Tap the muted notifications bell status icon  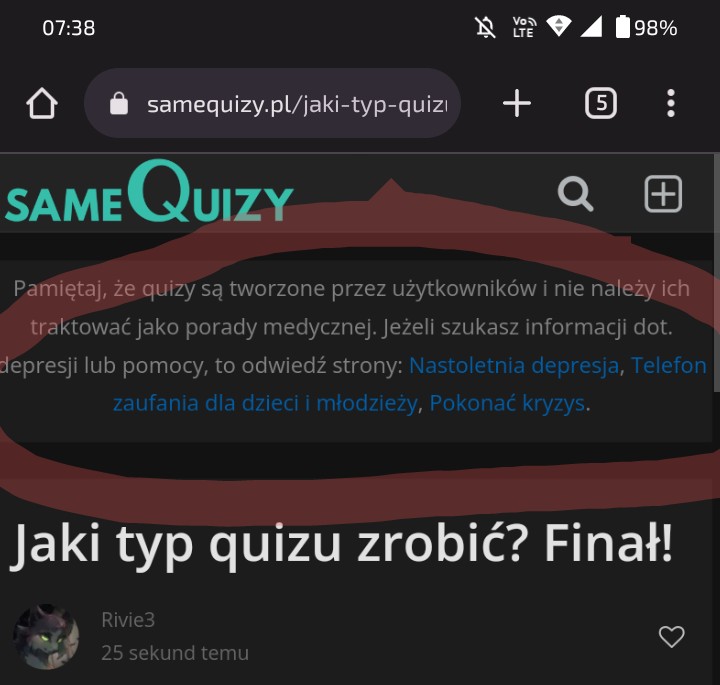[x=485, y=28]
